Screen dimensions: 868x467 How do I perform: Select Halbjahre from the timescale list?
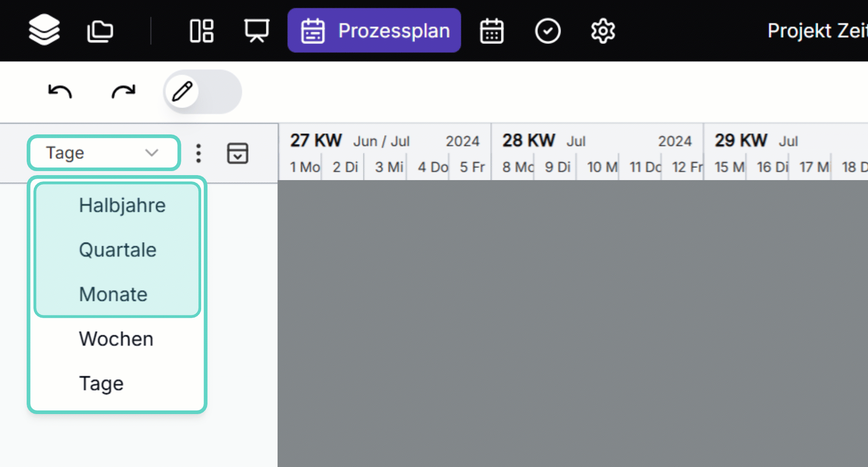click(122, 205)
